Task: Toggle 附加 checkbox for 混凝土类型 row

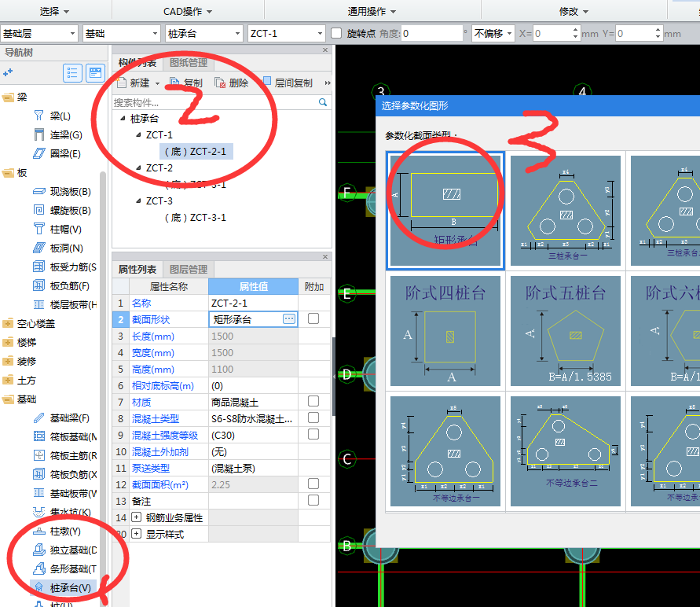Action: tap(313, 418)
